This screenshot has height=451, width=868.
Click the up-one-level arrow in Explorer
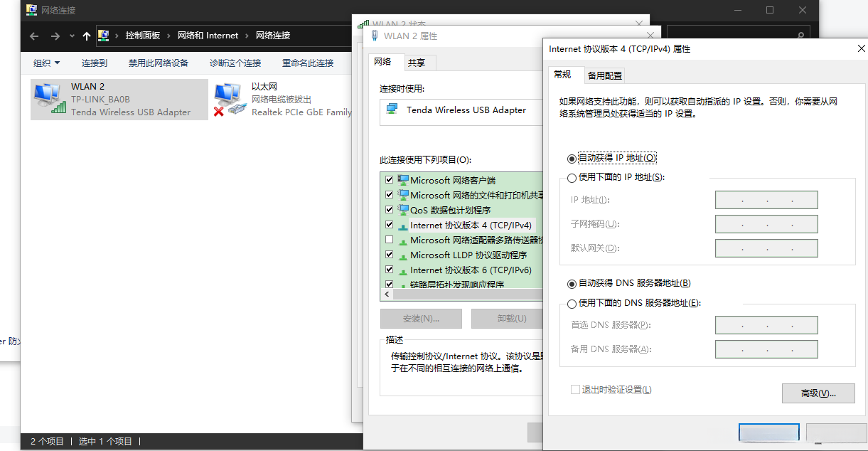pyautogui.click(x=87, y=36)
